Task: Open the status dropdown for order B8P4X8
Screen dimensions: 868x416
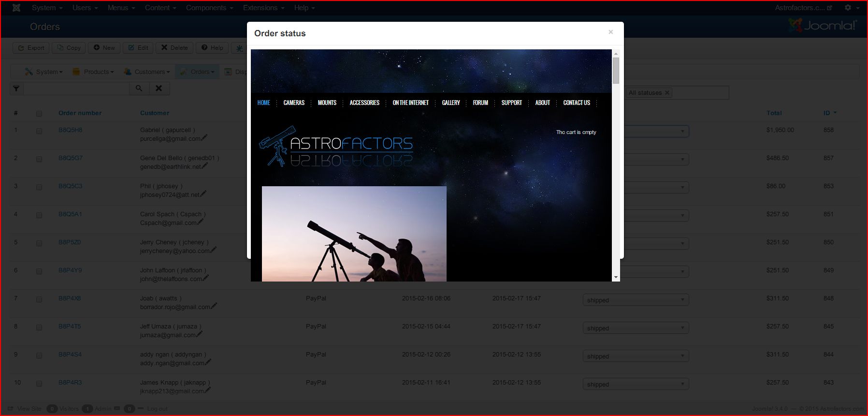Action: [636, 300]
